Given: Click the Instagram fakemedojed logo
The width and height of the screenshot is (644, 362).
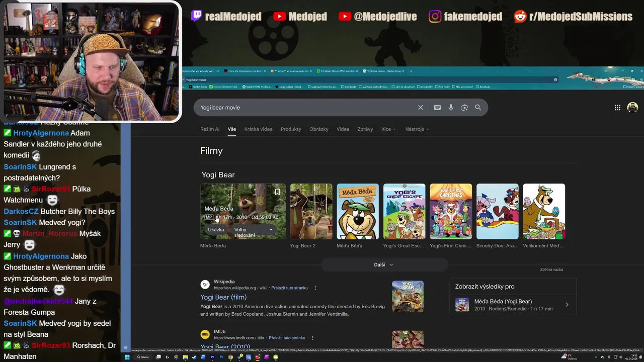Looking at the screenshot, I should coord(435,16).
